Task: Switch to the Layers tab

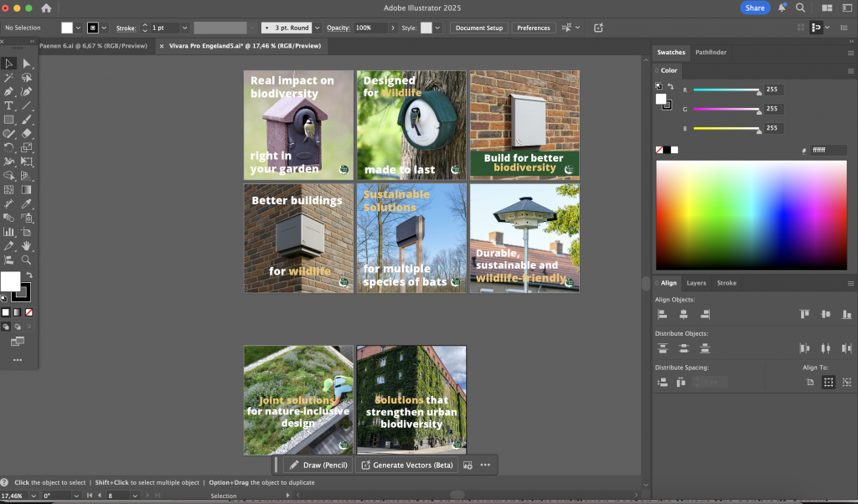Action: (696, 283)
